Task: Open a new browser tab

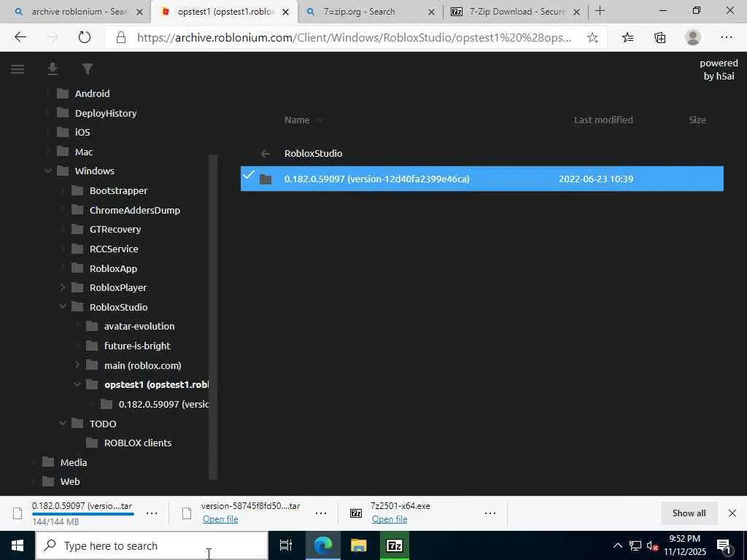Action: click(x=600, y=11)
